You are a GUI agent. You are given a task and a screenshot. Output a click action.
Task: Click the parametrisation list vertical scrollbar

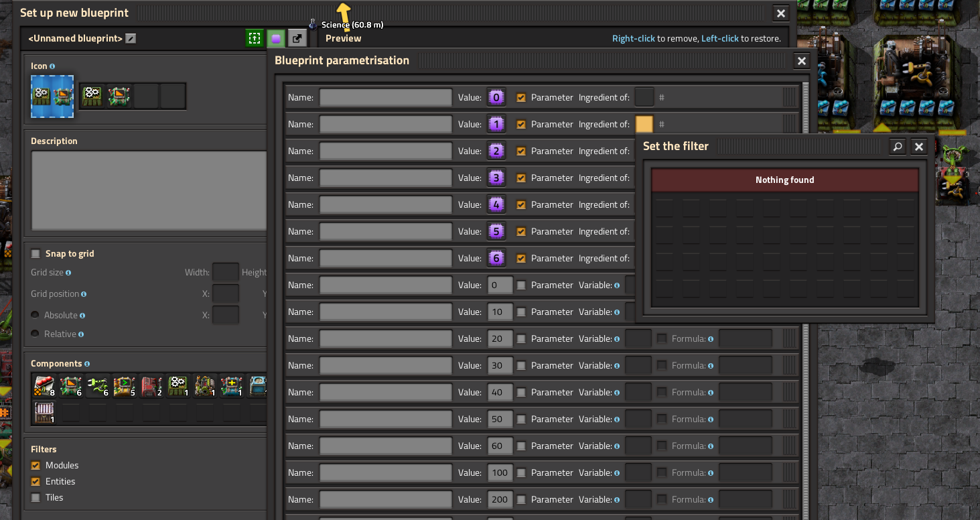click(x=806, y=300)
